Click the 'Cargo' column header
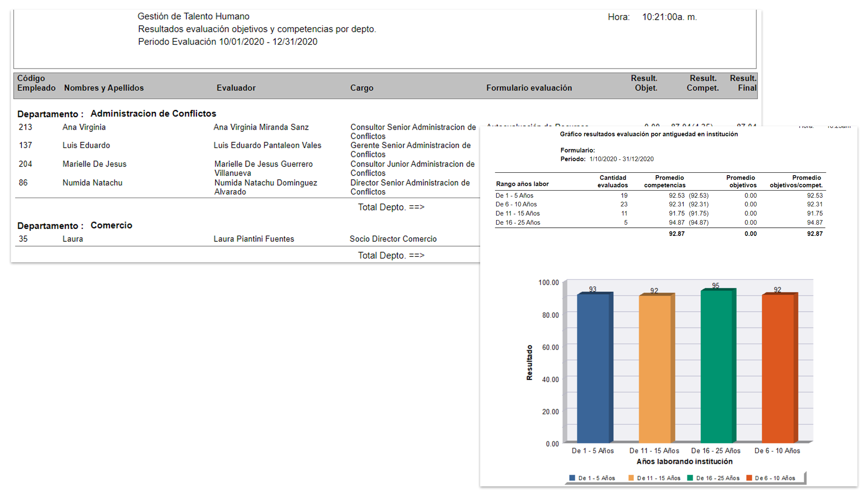Screen dimensions: 868x490 click(362, 88)
